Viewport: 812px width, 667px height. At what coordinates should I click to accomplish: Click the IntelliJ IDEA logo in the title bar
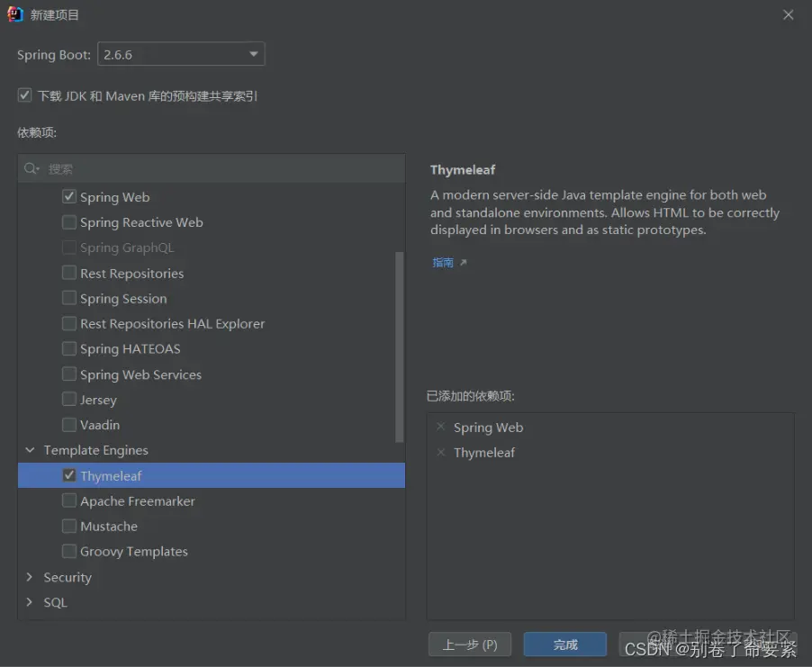(15, 14)
